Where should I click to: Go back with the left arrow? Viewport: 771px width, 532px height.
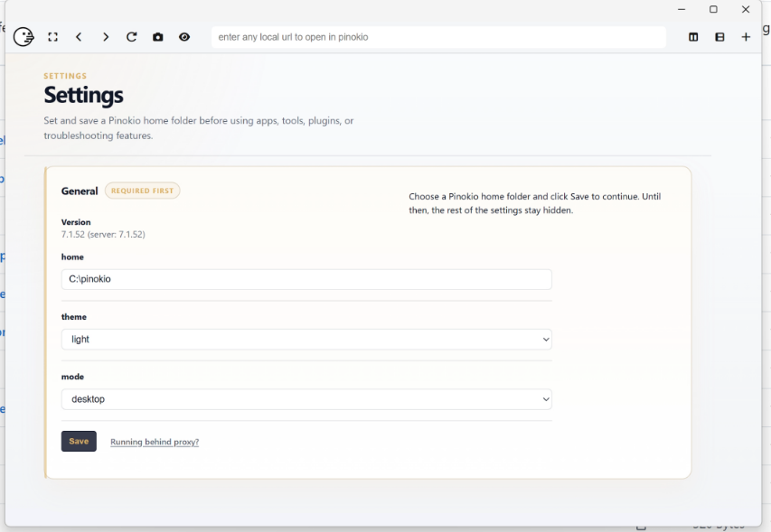(x=79, y=37)
